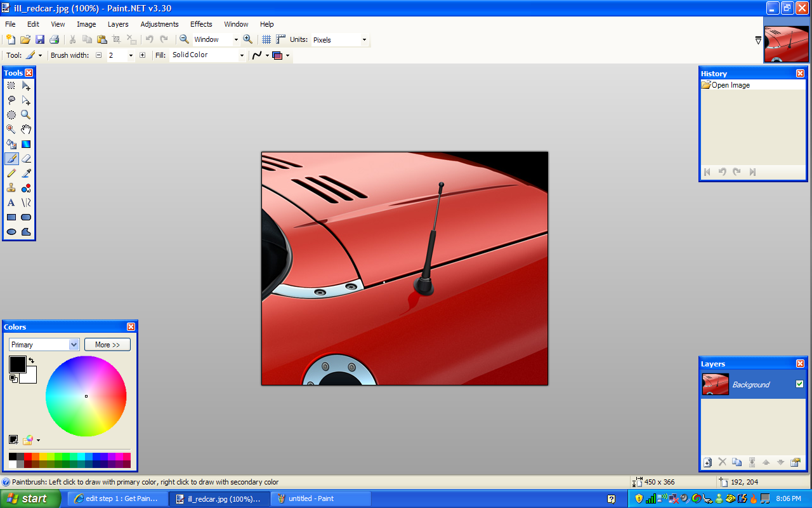The width and height of the screenshot is (812, 508).
Task: Select the Eraser tool
Action: pyautogui.click(x=26, y=159)
